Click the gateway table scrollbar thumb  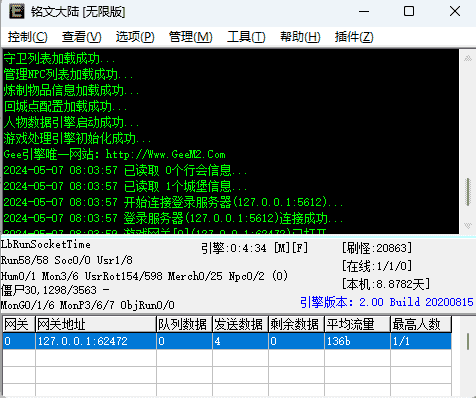(x=468, y=341)
